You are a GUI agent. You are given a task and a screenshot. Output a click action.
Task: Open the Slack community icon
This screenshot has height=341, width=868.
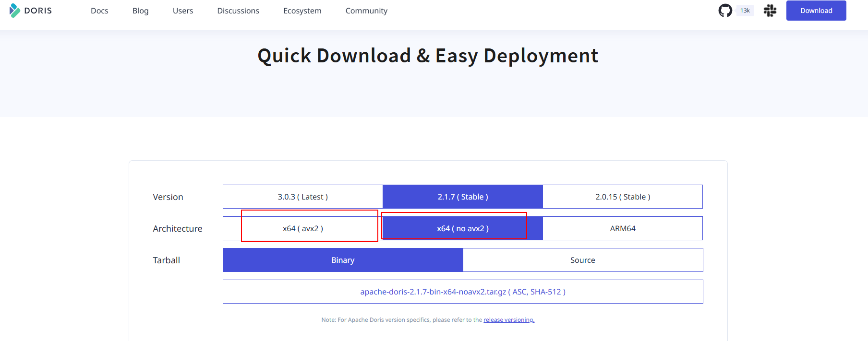tap(770, 11)
